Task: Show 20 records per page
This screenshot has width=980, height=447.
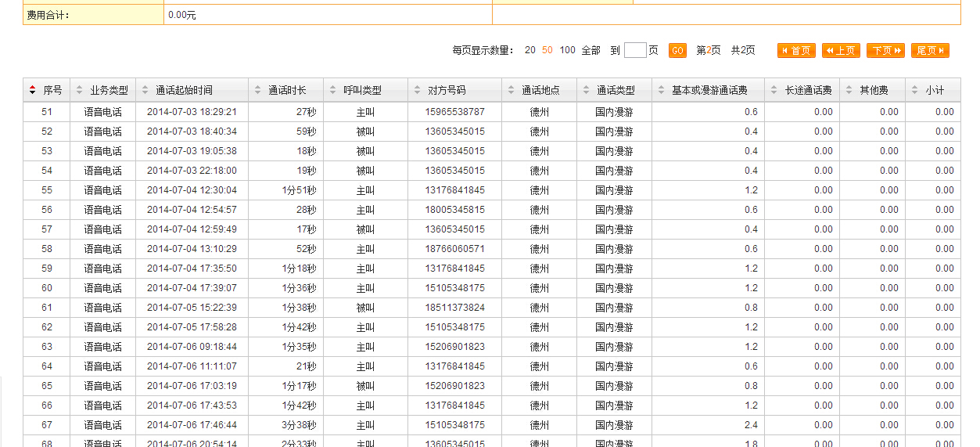Action: [530, 50]
